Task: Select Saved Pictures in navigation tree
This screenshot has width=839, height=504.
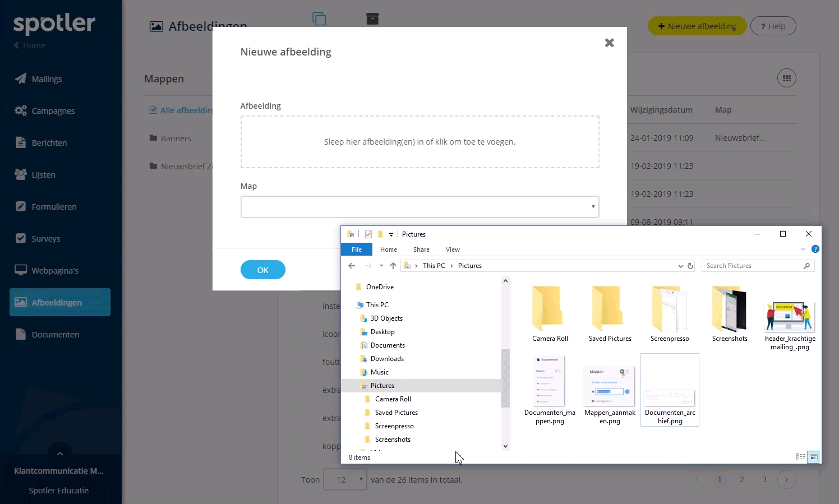Action: [396, 413]
